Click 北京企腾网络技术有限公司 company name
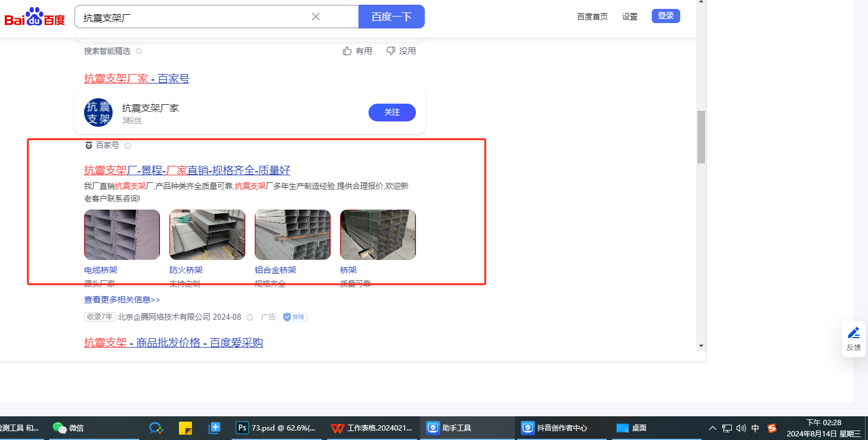The width and height of the screenshot is (868, 440). (164, 317)
